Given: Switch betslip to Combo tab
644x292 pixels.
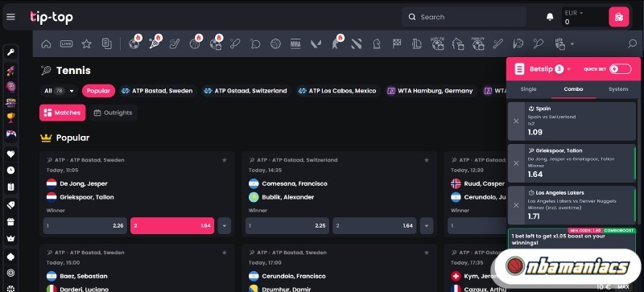Looking at the screenshot, I should (x=573, y=89).
